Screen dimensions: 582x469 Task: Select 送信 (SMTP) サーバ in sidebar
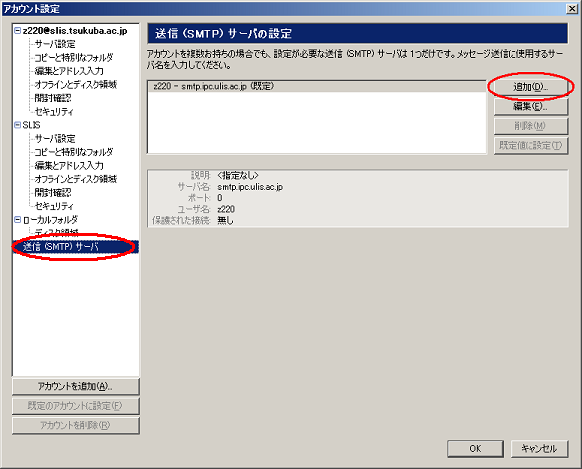pos(61,247)
